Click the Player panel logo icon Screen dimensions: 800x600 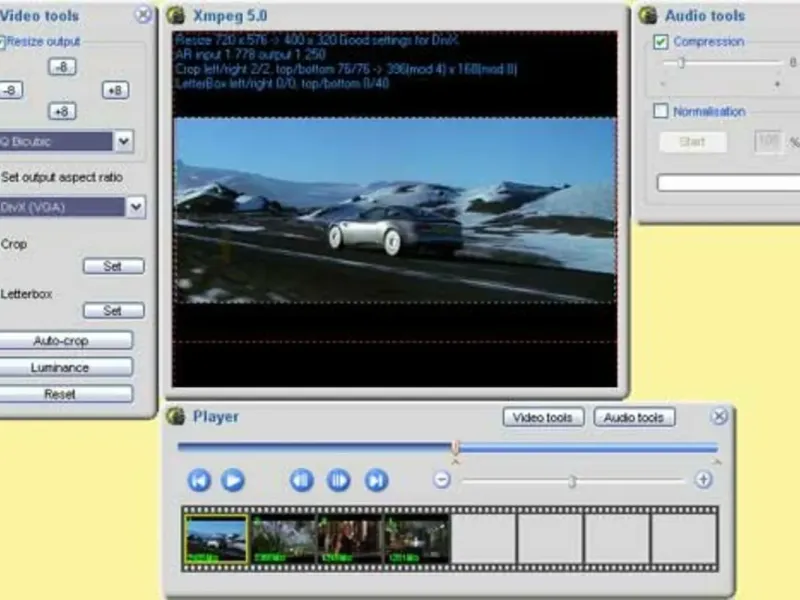[176, 416]
